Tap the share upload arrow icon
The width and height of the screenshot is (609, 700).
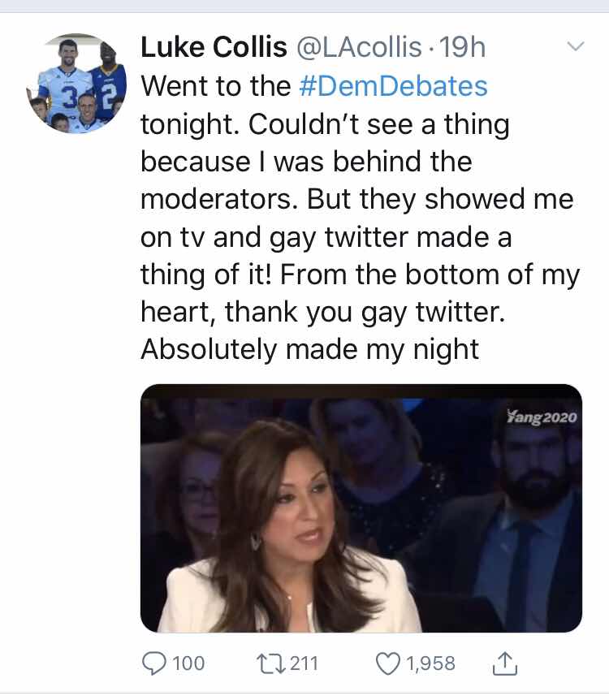(505, 663)
